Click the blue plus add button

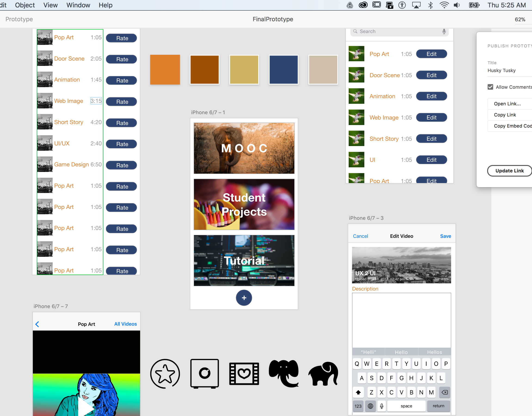[x=244, y=298]
